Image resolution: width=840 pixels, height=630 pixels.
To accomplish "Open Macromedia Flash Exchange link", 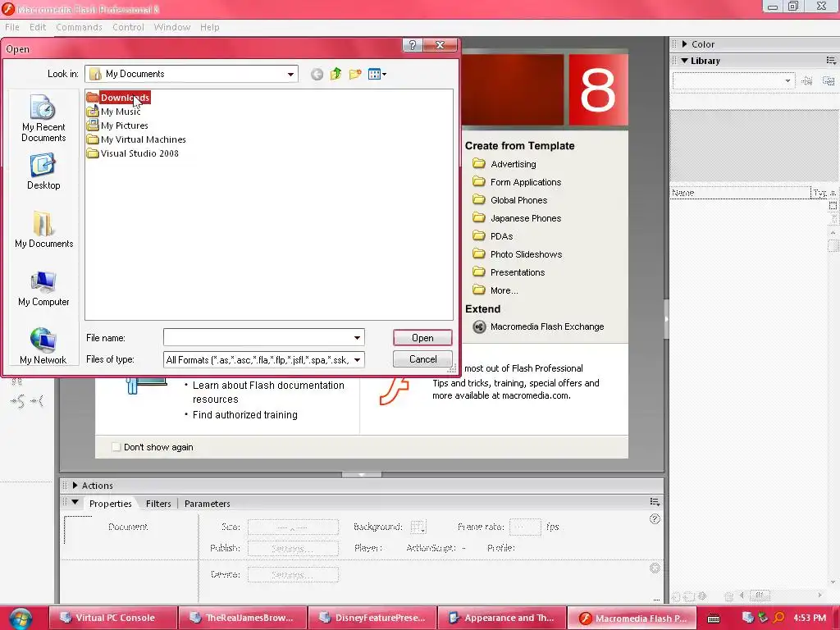I will tap(538, 326).
